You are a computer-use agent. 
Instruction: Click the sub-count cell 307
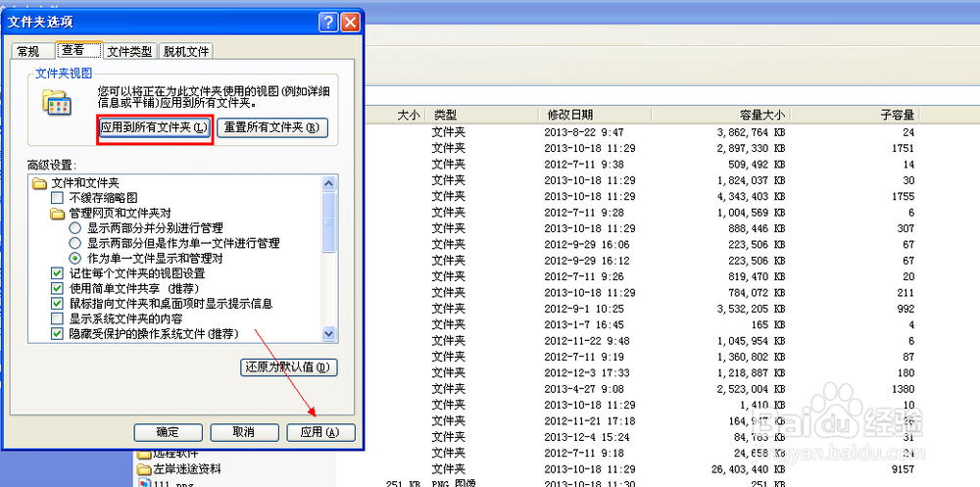coord(906,229)
